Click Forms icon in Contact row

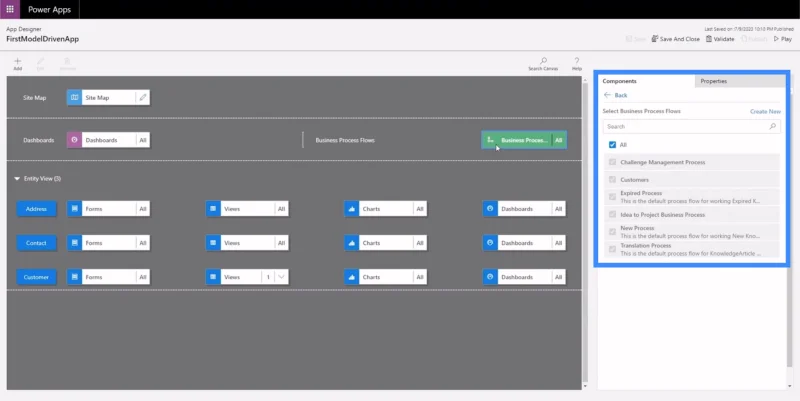(74, 243)
